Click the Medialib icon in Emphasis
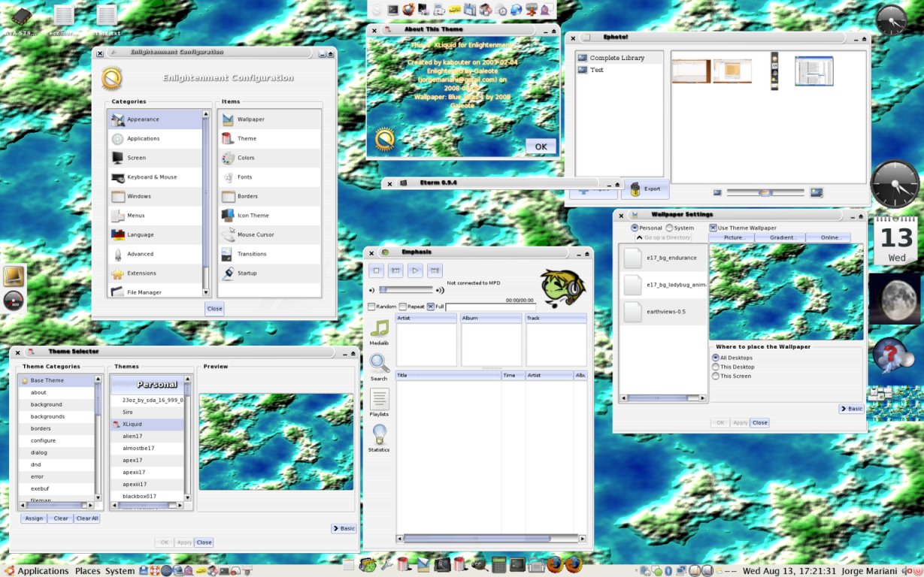 379,328
